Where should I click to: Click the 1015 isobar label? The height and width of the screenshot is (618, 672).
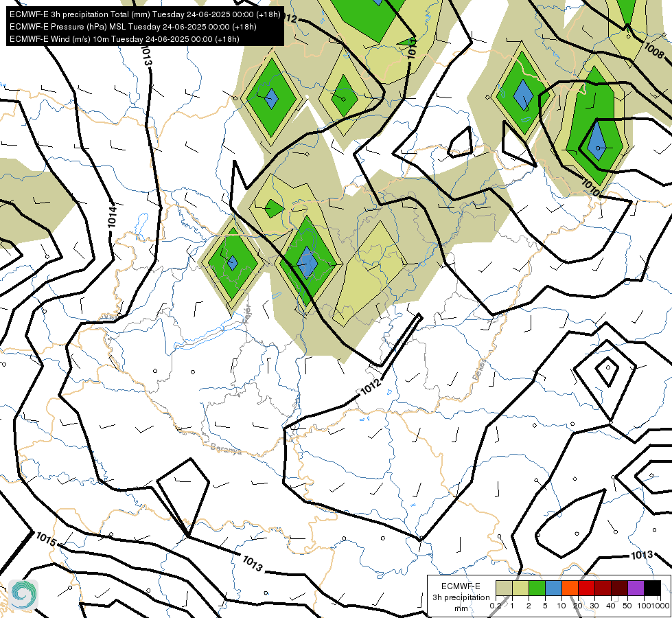[x=46, y=539]
